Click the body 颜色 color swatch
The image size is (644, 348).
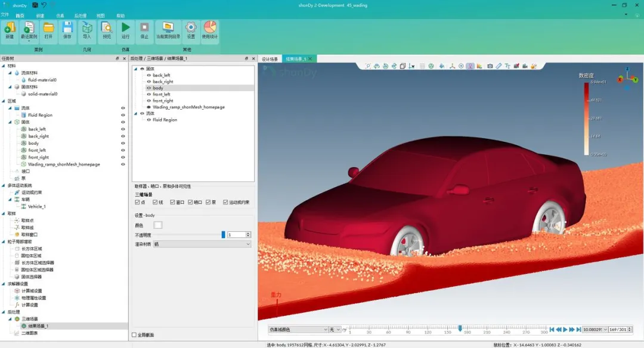157,225
